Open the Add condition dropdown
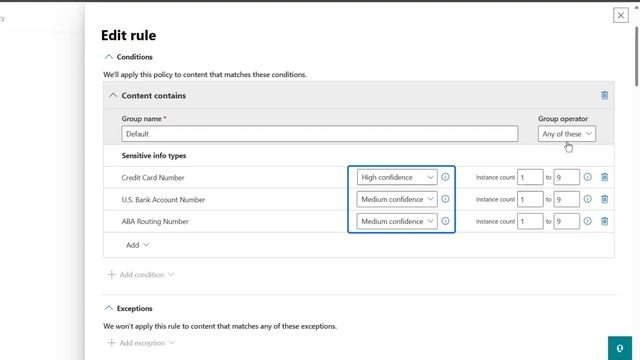This screenshot has height=360, width=640. click(x=141, y=275)
